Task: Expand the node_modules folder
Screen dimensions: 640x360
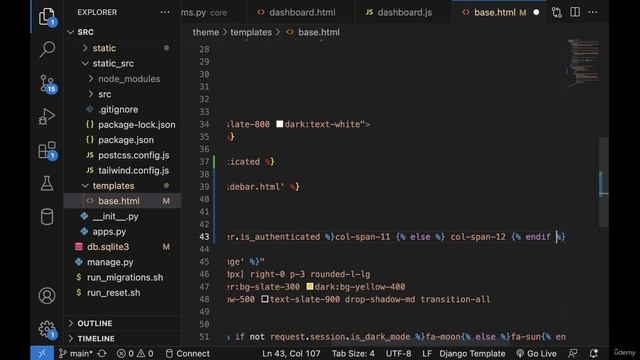Action: pos(122,79)
